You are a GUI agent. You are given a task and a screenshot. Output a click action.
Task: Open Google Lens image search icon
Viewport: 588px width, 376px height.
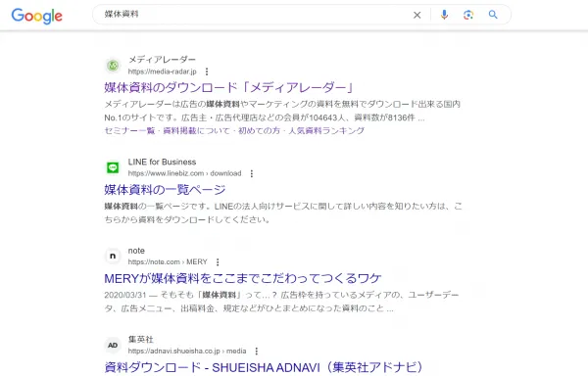tap(468, 15)
